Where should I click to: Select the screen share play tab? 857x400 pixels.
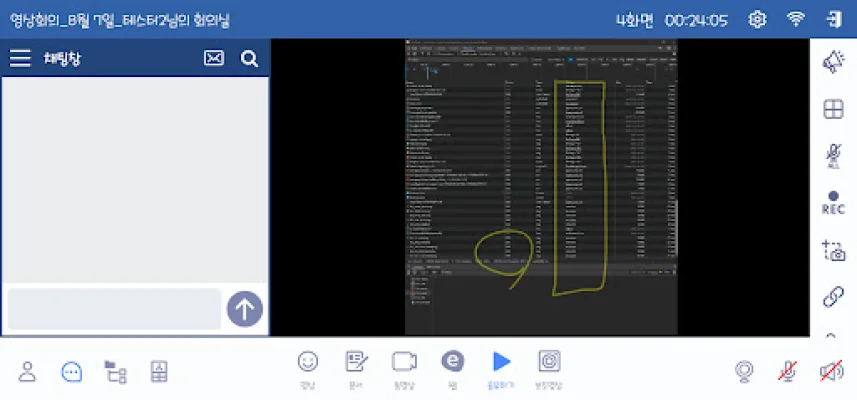pyautogui.click(x=501, y=362)
